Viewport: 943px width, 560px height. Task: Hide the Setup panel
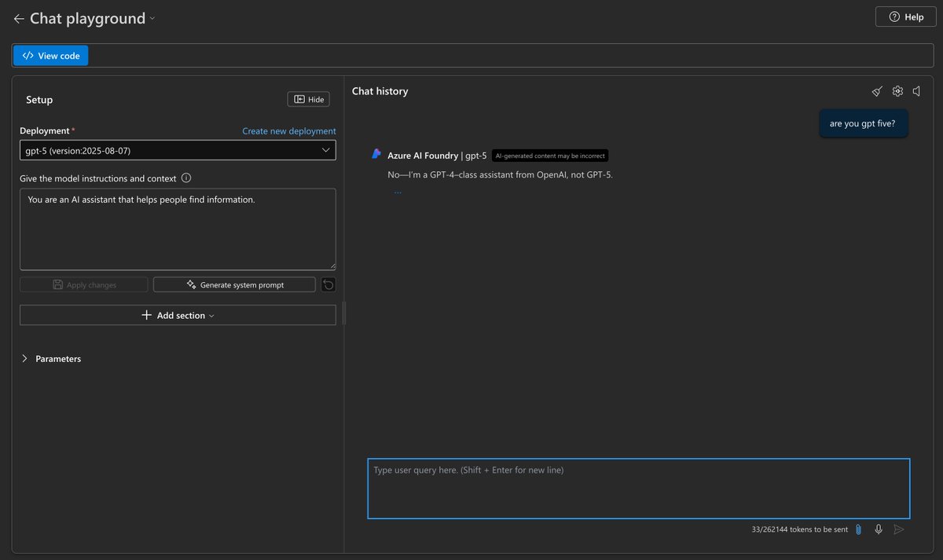[x=308, y=99]
